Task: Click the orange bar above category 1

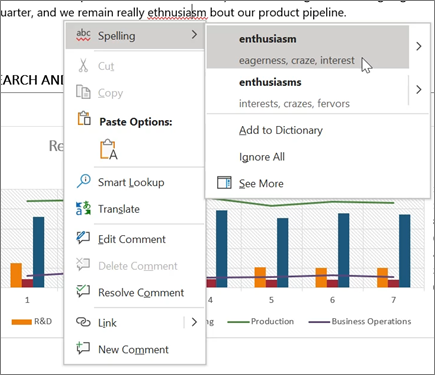Action: tap(16, 275)
